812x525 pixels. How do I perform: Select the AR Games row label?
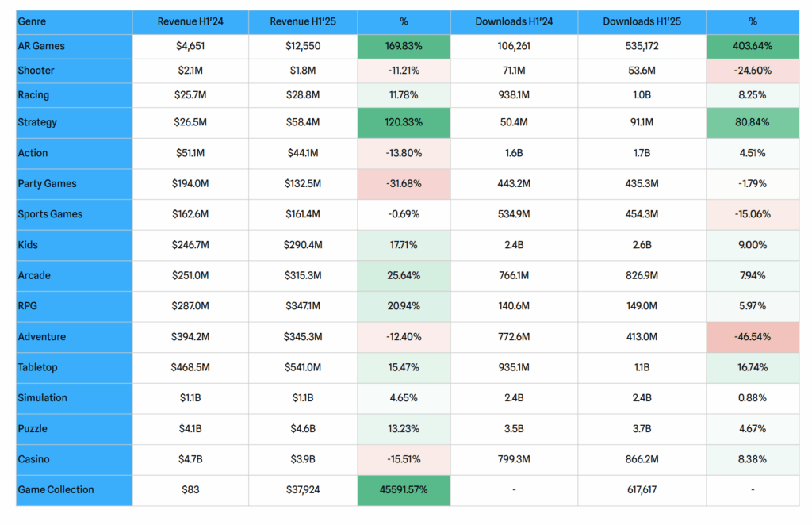tap(74, 46)
